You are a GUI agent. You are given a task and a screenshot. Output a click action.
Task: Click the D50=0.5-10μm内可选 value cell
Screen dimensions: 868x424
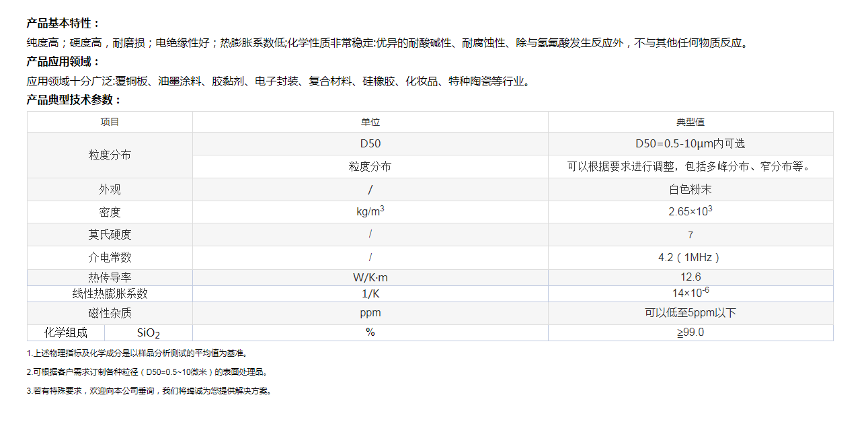[x=690, y=143]
